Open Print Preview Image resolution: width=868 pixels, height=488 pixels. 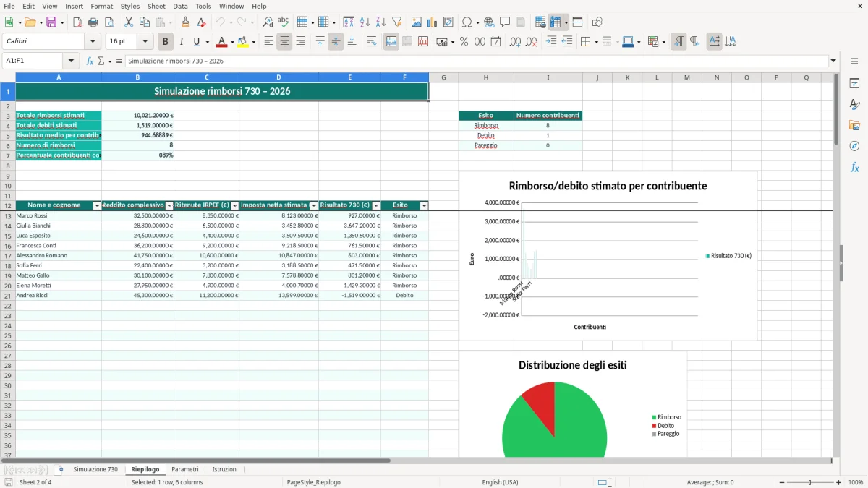tap(109, 22)
